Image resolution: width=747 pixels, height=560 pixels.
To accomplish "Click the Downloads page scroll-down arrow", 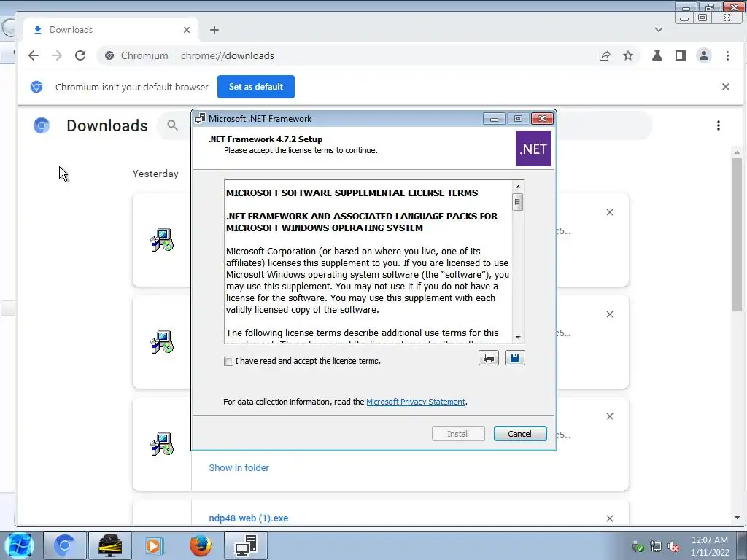I will tap(737, 518).
